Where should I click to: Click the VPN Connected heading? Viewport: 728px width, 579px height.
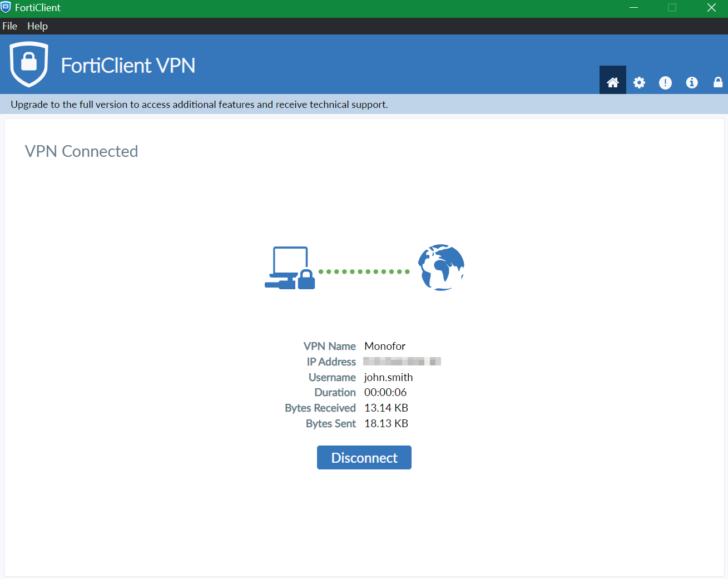[x=81, y=151]
